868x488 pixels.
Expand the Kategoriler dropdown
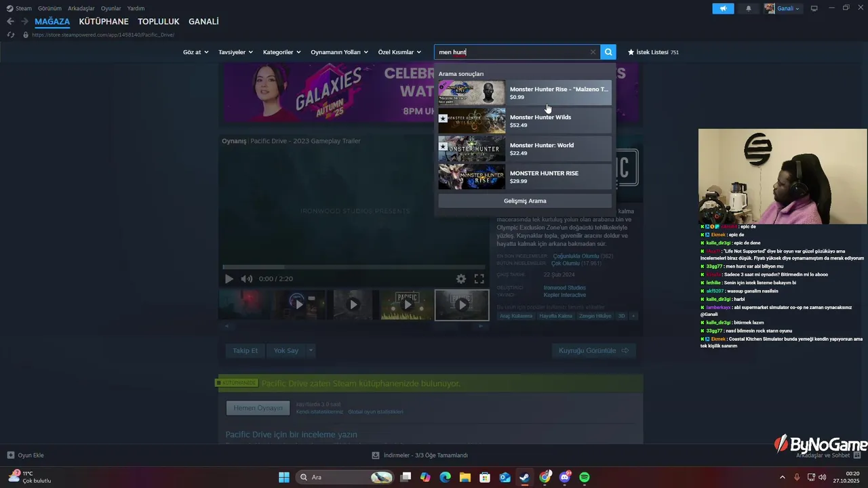point(281,52)
